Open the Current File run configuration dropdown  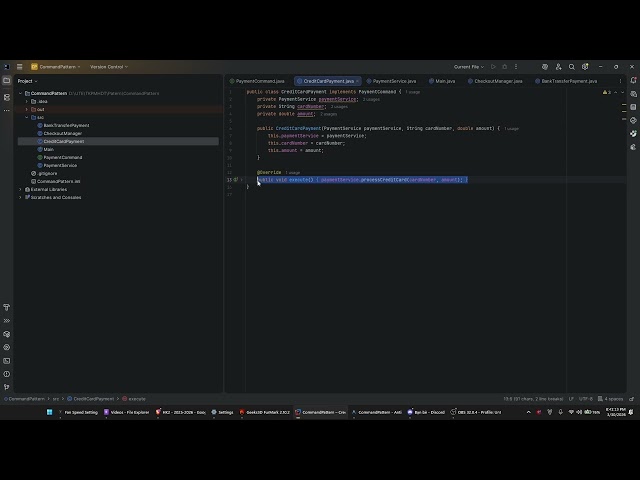[x=469, y=67]
